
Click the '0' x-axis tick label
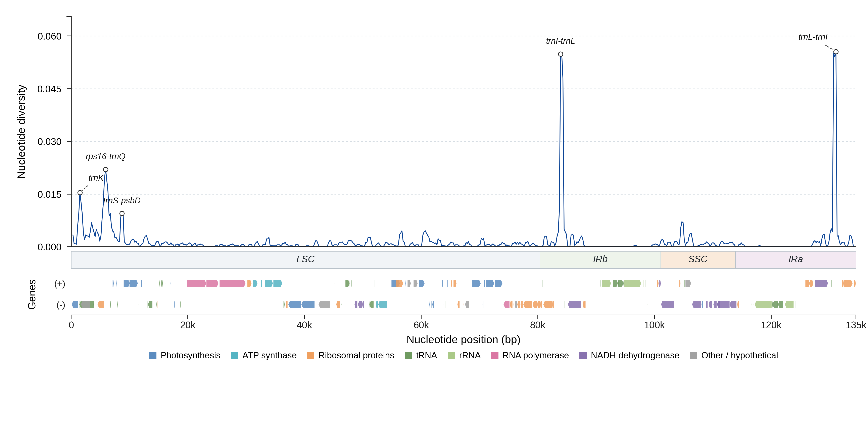pos(71,325)
